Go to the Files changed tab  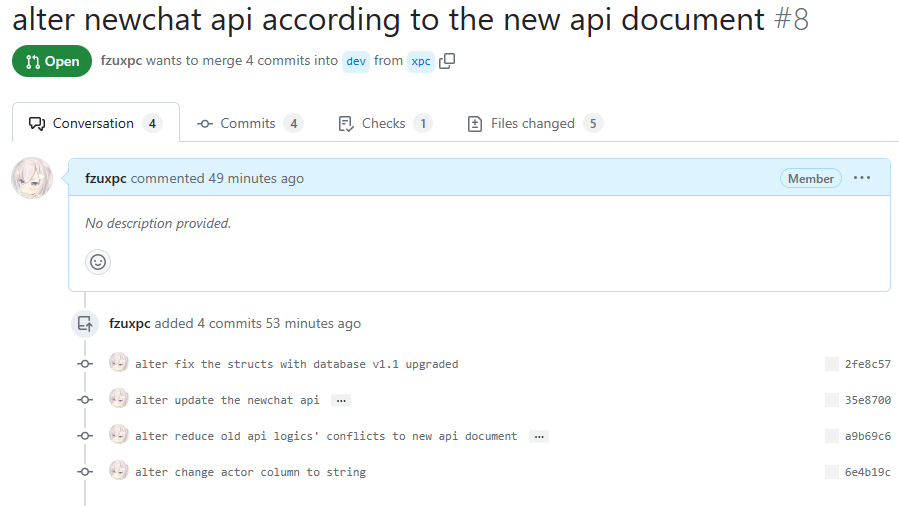pos(535,123)
